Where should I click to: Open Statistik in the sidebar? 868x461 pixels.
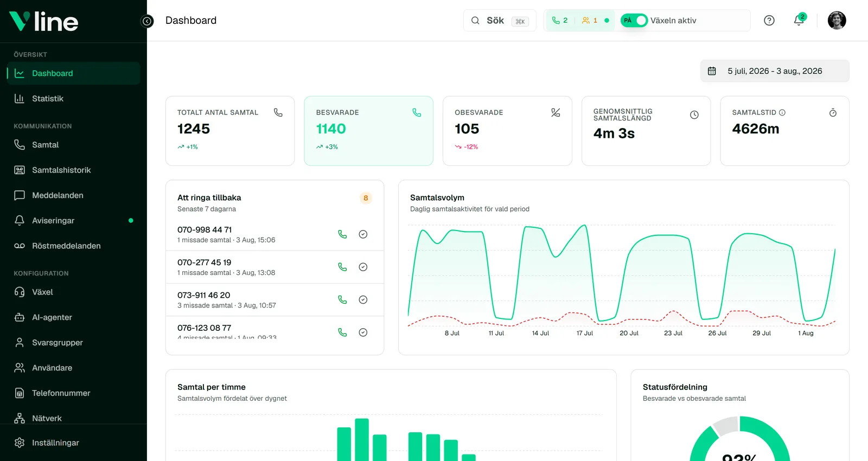click(73, 99)
